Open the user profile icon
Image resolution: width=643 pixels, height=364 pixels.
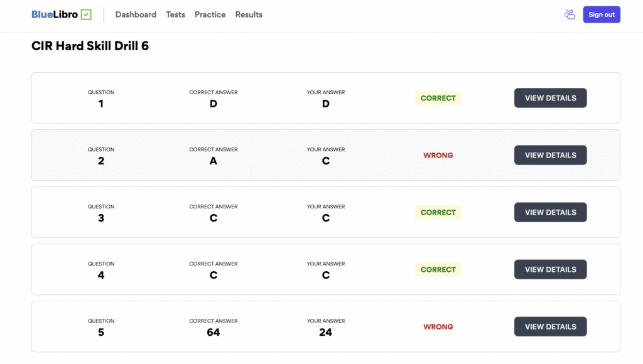pos(570,14)
